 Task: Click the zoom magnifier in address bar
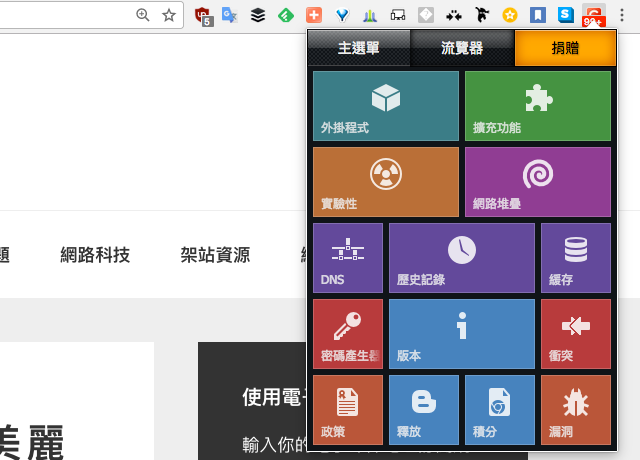coord(143,15)
